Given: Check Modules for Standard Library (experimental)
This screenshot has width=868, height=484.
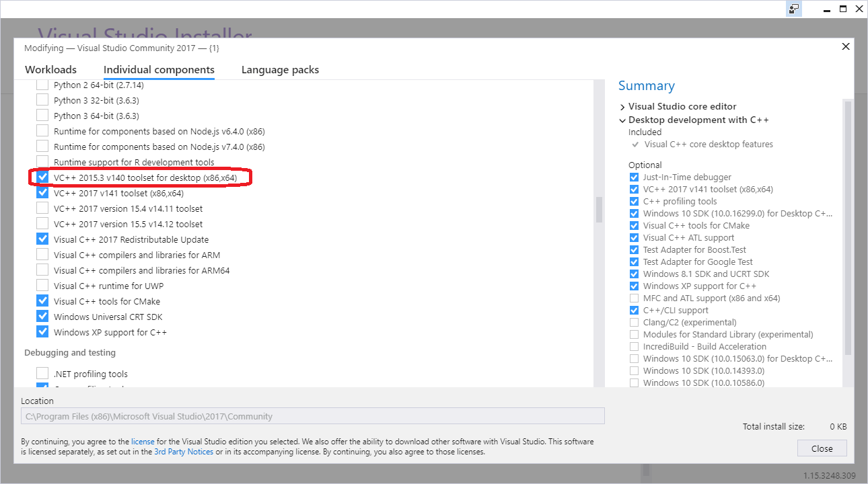Looking at the screenshot, I should (634, 335).
